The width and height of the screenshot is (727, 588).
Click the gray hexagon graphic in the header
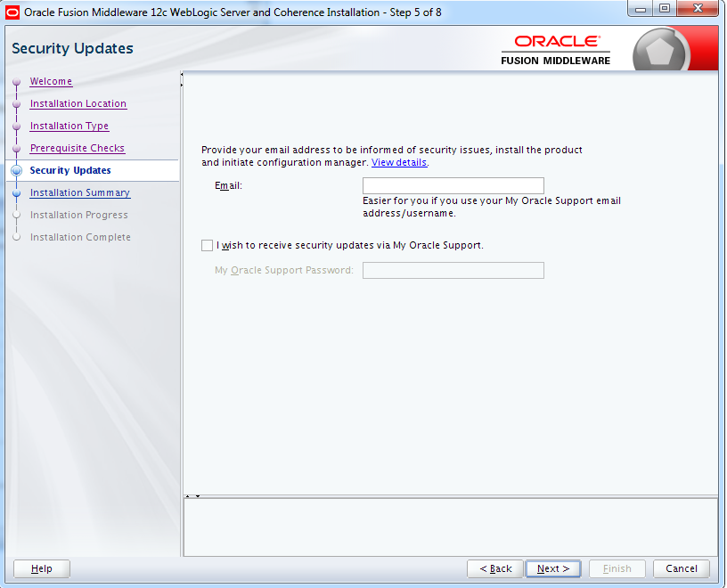pyautogui.click(x=660, y=48)
